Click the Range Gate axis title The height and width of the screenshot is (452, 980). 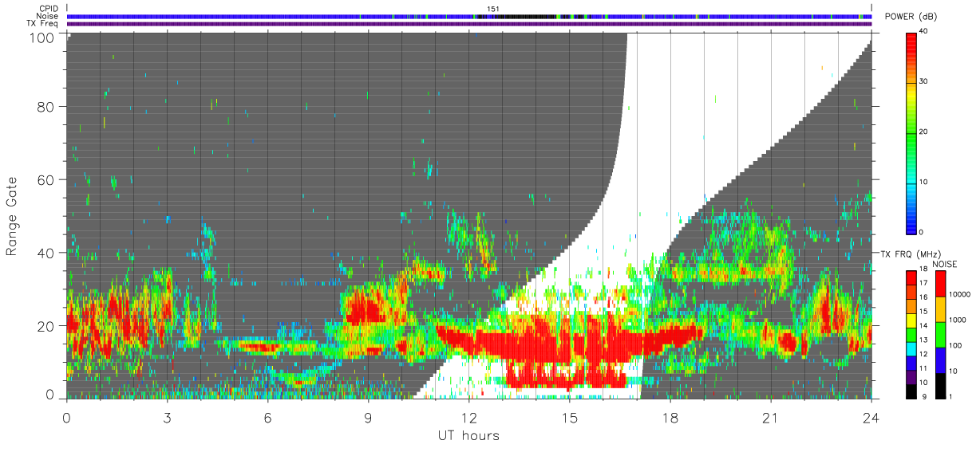(12, 216)
